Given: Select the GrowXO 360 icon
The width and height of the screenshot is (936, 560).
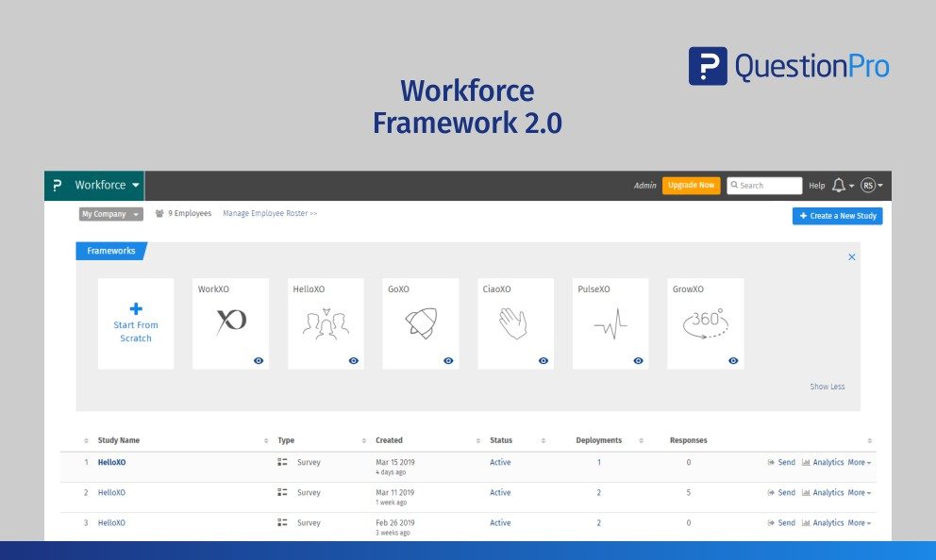Looking at the screenshot, I should 706,323.
